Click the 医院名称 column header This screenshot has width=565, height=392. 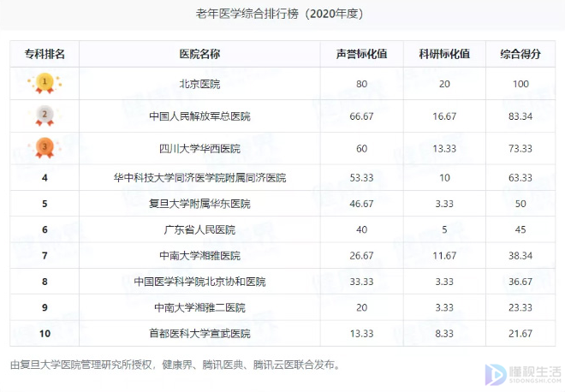(199, 54)
